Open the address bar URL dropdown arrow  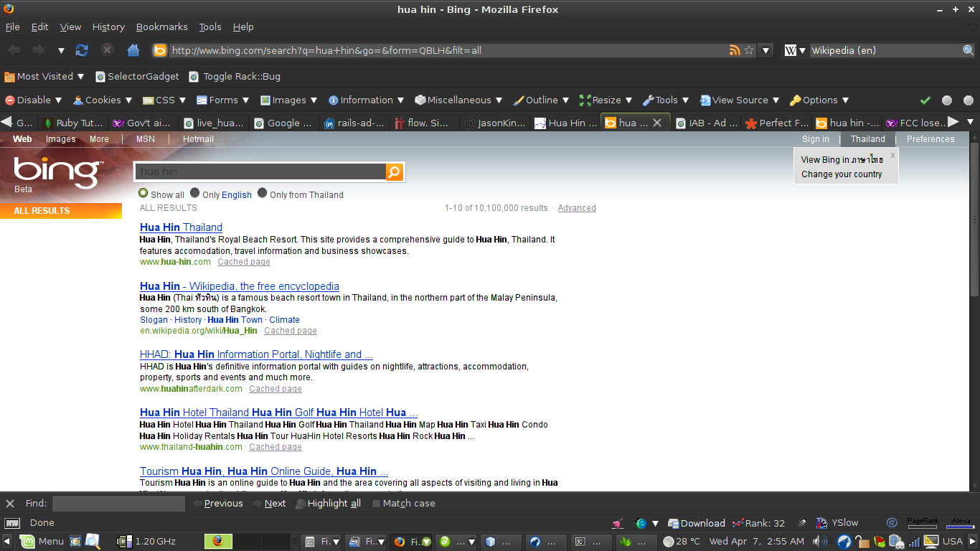click(x=766, y=50)
